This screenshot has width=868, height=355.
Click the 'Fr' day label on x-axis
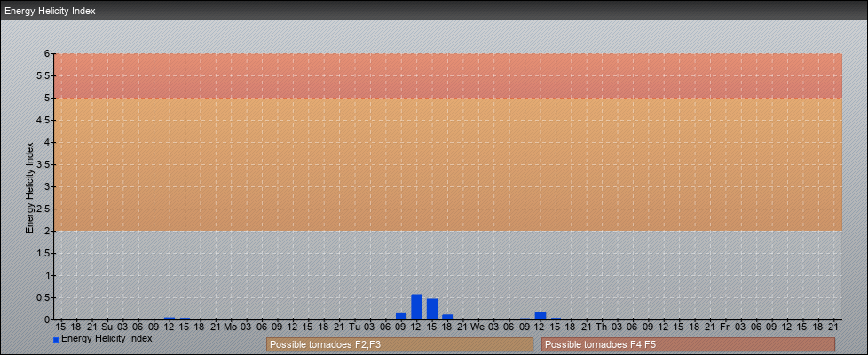(x=724, y=327)
